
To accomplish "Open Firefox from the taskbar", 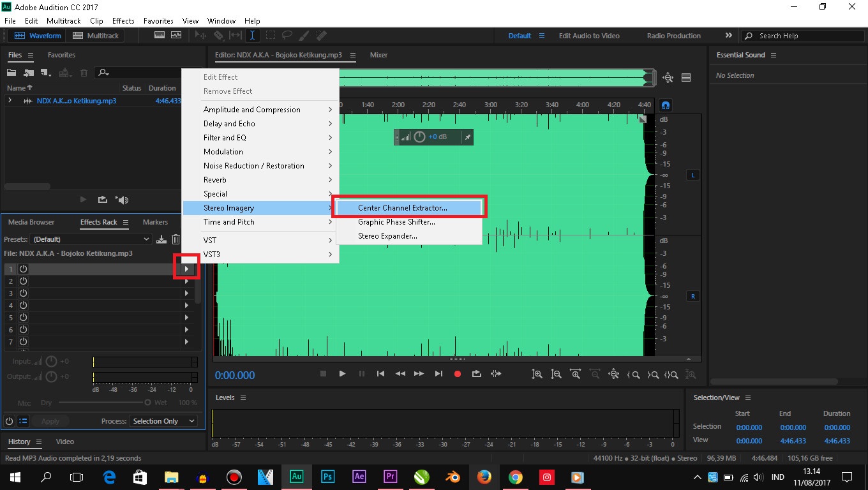I will (484, 477).
